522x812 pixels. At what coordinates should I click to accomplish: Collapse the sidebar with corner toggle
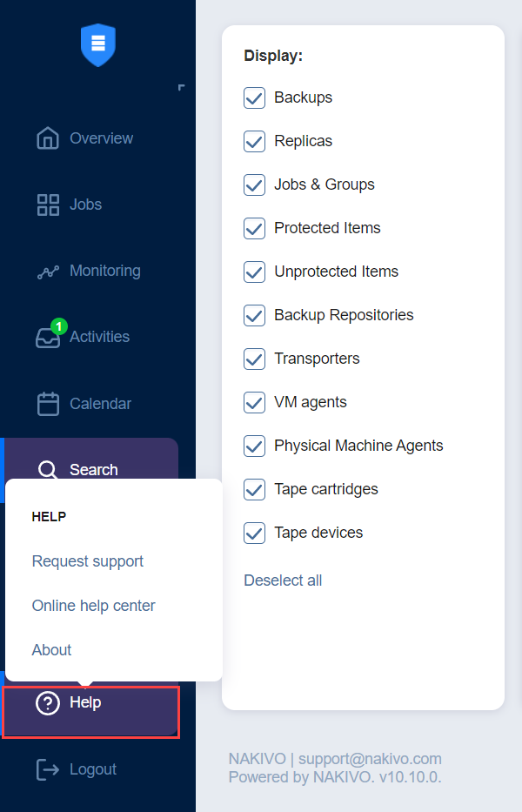(x=181, y=87)
